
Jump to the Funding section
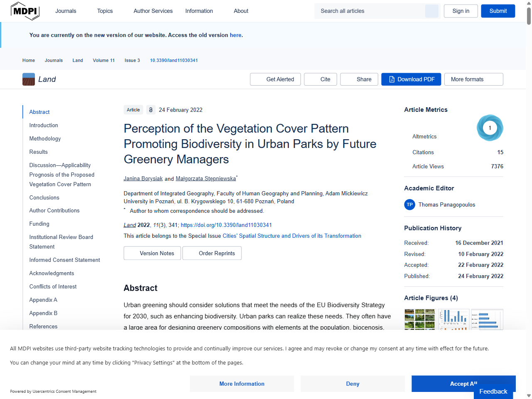(39, 224)
